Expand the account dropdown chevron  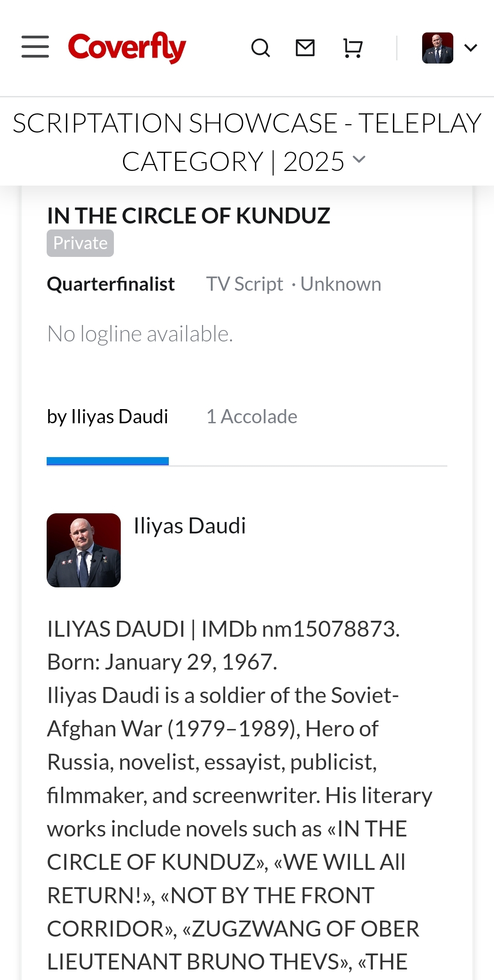(471, 48)
